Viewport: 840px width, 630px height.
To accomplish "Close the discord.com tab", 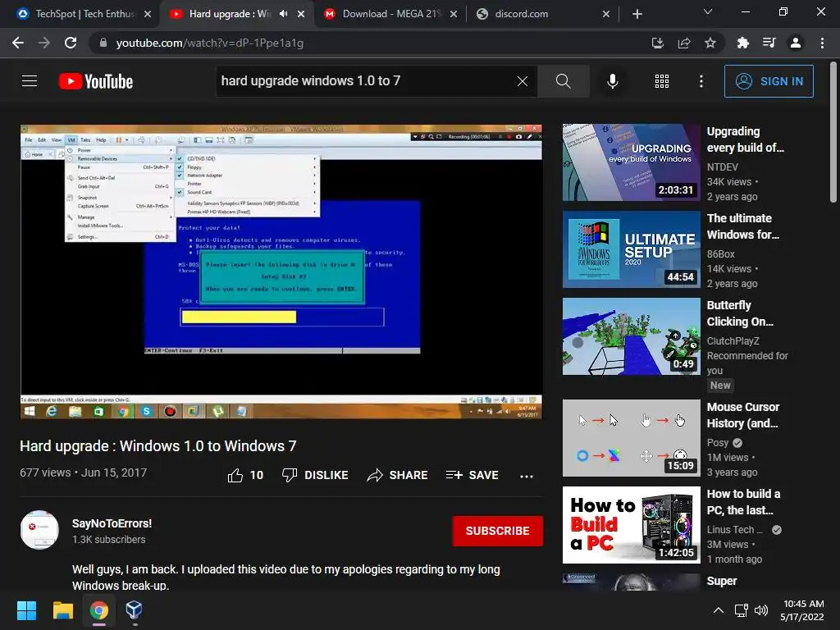I will coord(606,14).
